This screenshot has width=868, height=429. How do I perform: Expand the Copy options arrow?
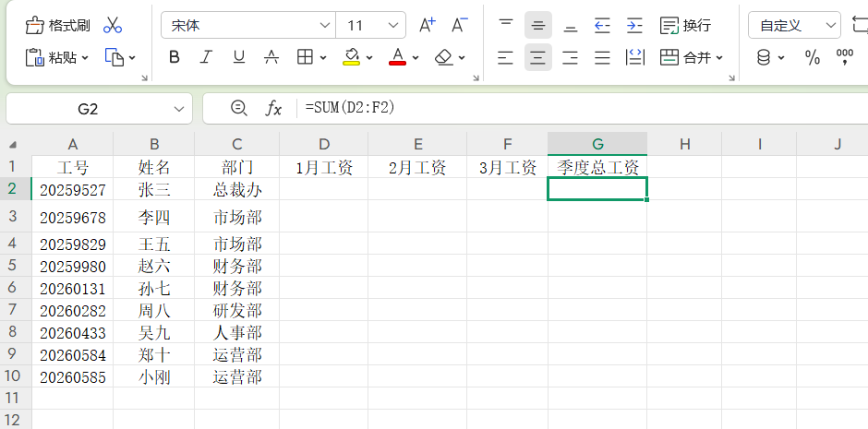[132, 57]
